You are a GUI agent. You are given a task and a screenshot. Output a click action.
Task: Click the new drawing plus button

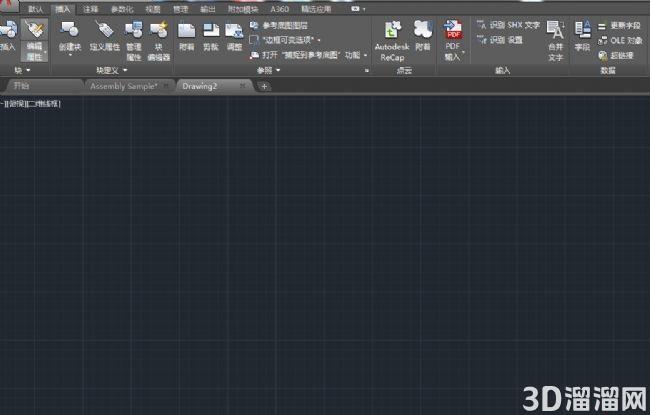pyautogui.click(x=264, y=86)
